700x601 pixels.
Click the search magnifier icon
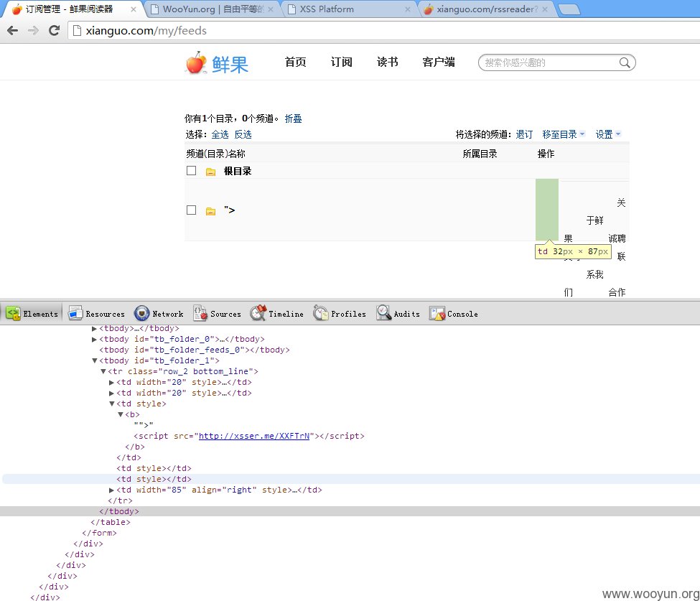click(x=625, y=62)
